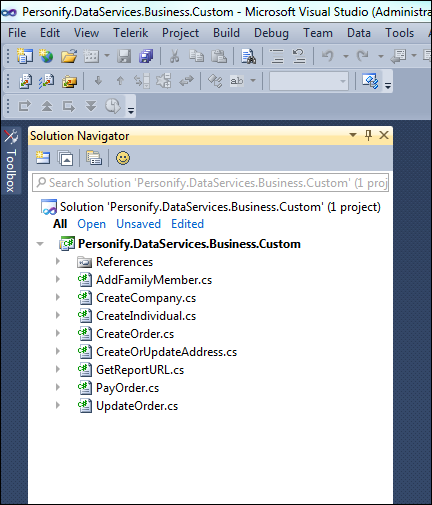Select the Open filter link
Screen dimensions: 432x505
91,224
